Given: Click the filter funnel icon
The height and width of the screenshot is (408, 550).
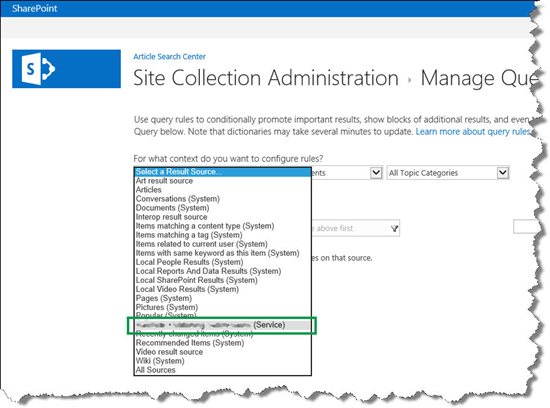Looking at the screenshot, I should [x=394, y=229].
